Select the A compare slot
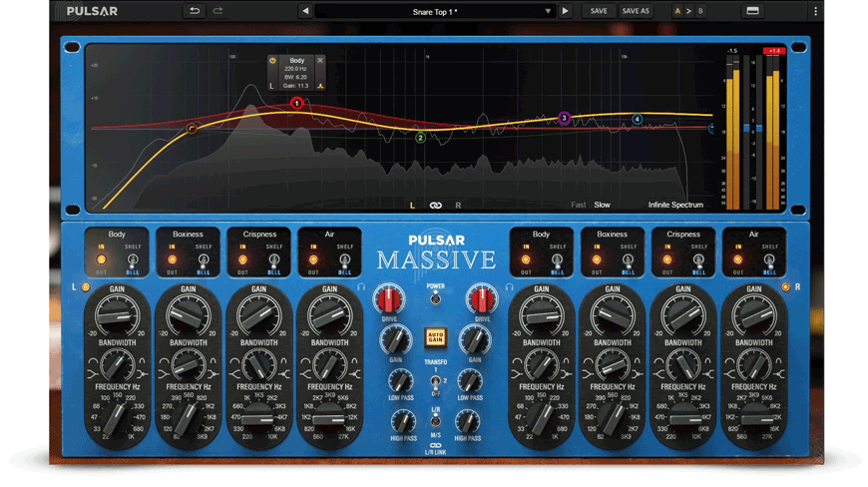Viewport: 868px width, 487px height. point(678,12)
